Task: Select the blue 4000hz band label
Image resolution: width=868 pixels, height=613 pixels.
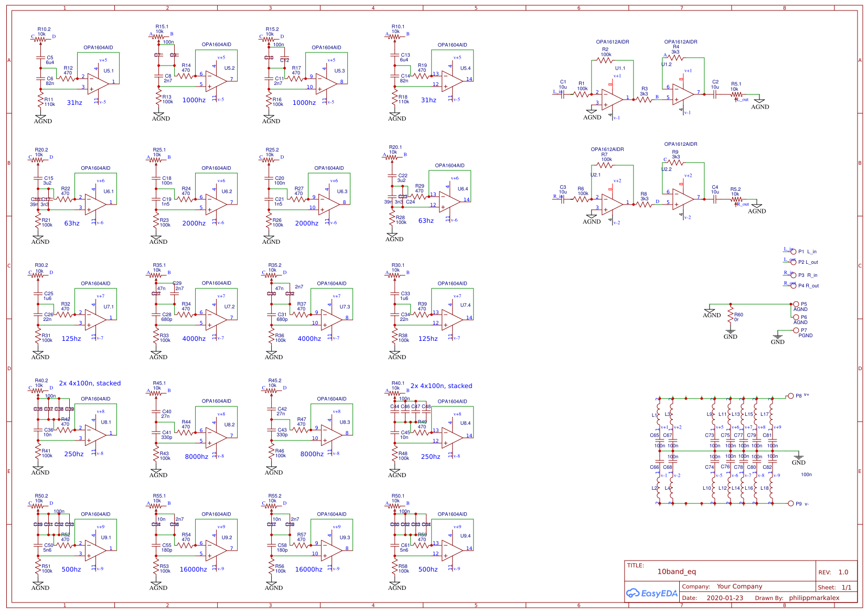Action: pyautogui.click(x=308, y=338)
